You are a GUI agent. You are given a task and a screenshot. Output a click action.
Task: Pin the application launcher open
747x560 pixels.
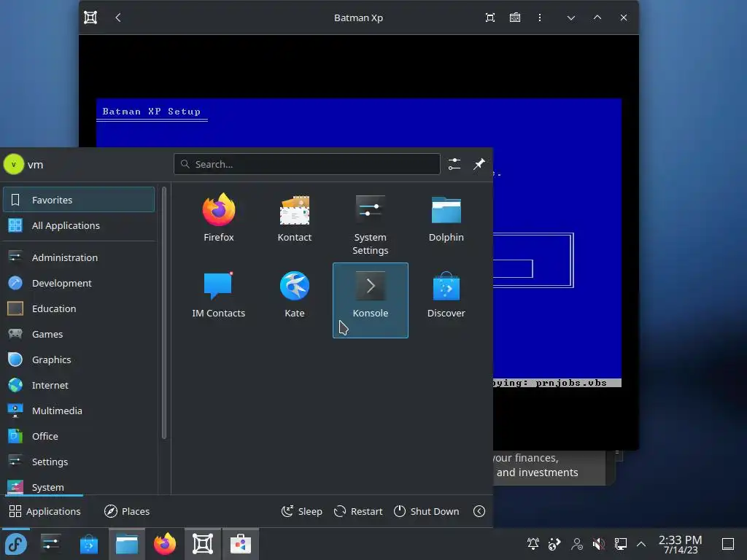(x=479, y=164)
